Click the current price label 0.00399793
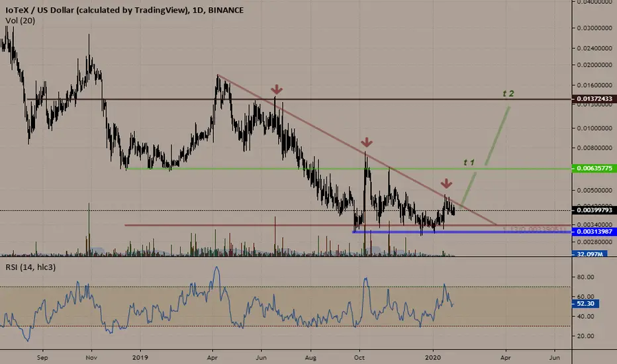Viewport: 617px width, 364px height. [x=594, y=210]
